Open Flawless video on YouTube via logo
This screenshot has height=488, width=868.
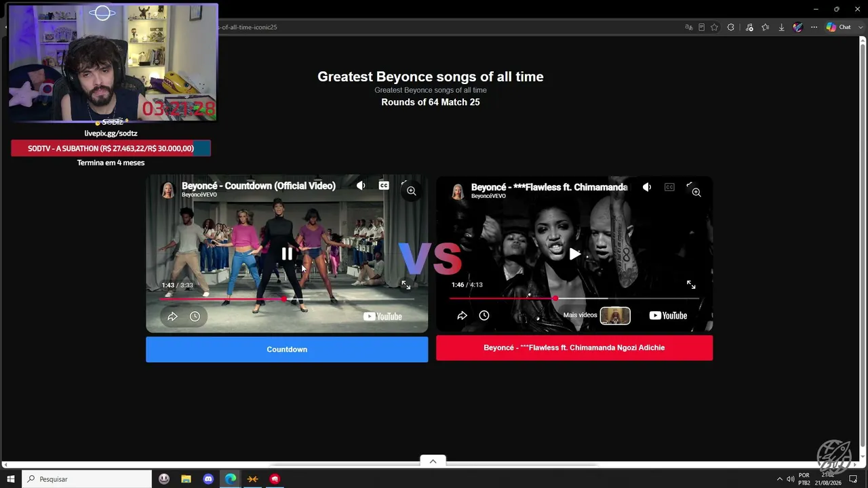tap(668, 315)
